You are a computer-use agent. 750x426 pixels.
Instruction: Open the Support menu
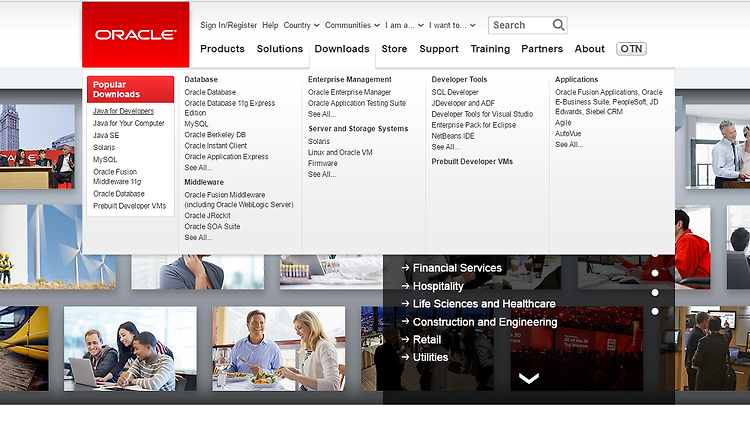(439, 49)
